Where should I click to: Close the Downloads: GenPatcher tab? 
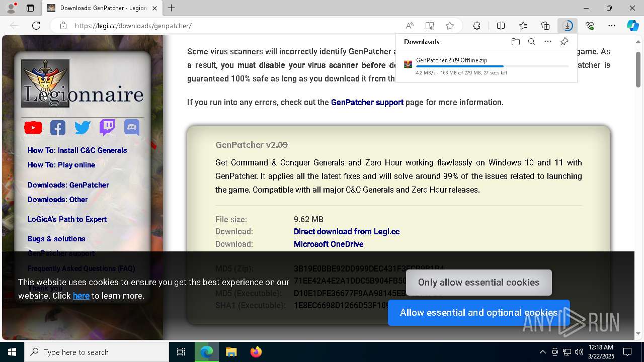[155, 8]
